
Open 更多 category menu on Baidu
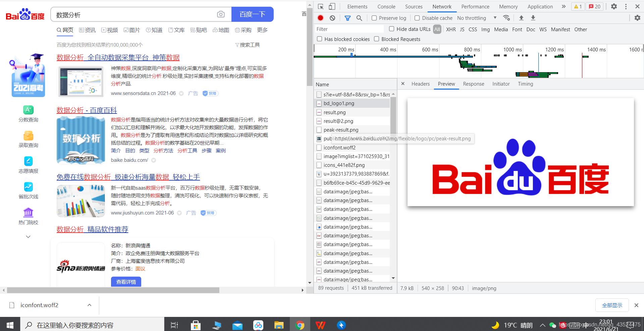click(262, 30)
